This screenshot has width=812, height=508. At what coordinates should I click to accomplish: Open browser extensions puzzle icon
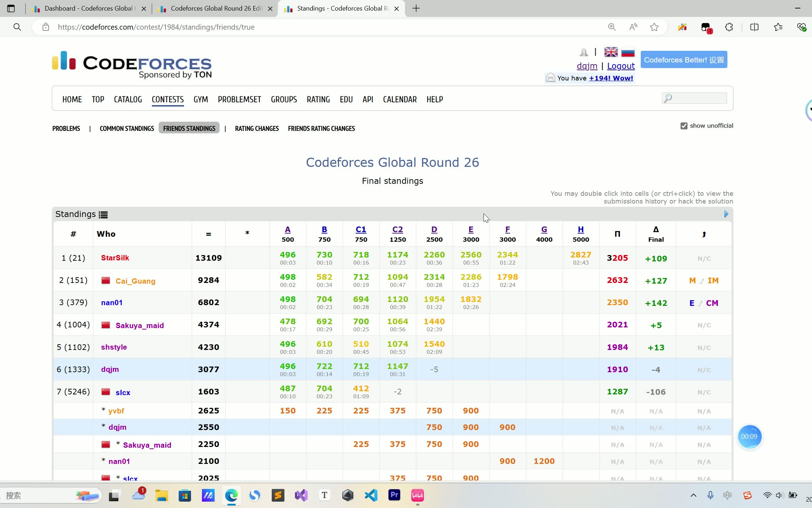click(728, 27)
